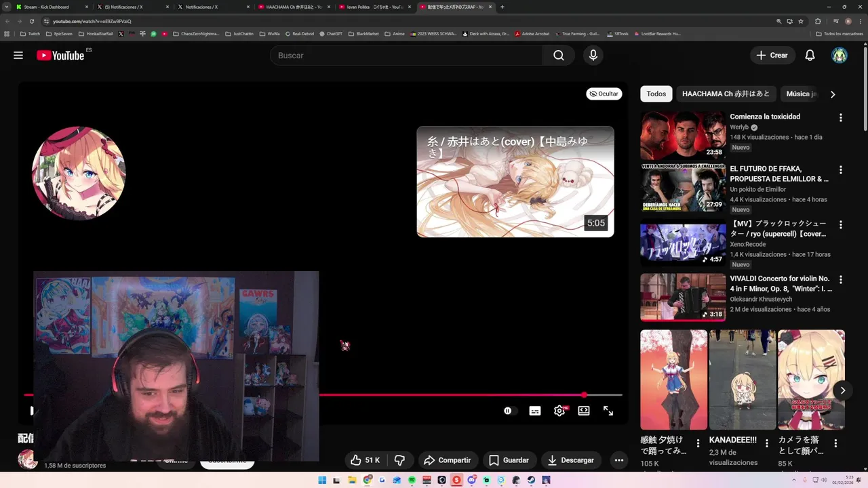The height and width of the screenshot is (488, 868).
Task: Seek using the red progress bar scrubber
Action: pos(584,394)
